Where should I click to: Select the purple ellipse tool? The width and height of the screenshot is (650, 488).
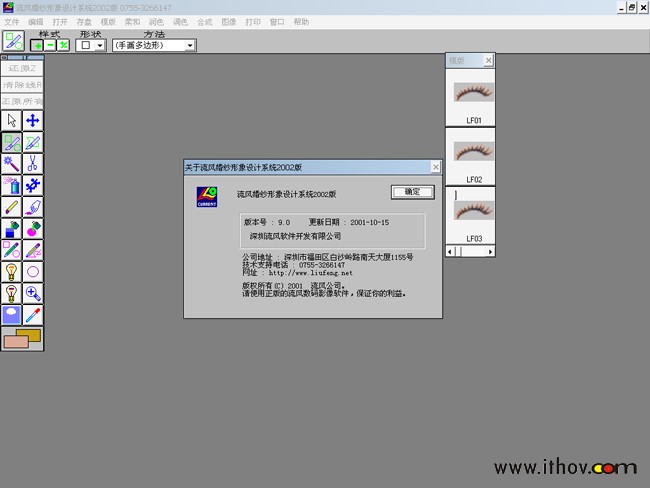pos(33,272)
